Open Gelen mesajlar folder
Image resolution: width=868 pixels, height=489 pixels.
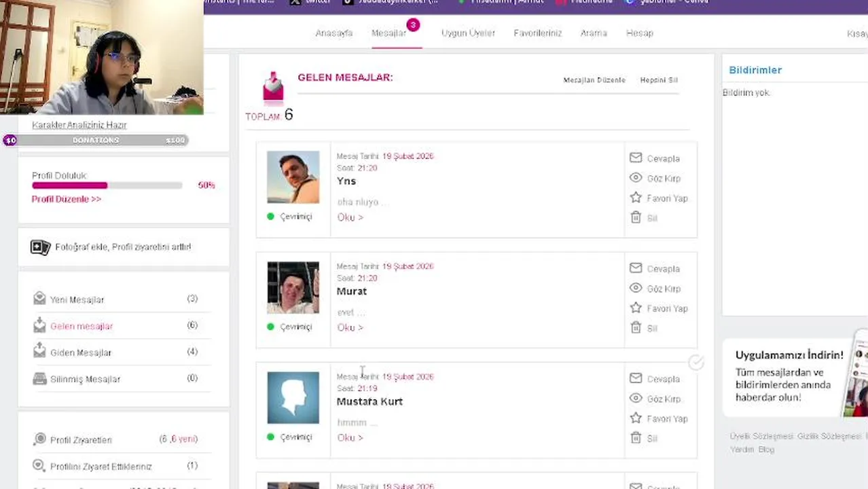click(82, 326)
